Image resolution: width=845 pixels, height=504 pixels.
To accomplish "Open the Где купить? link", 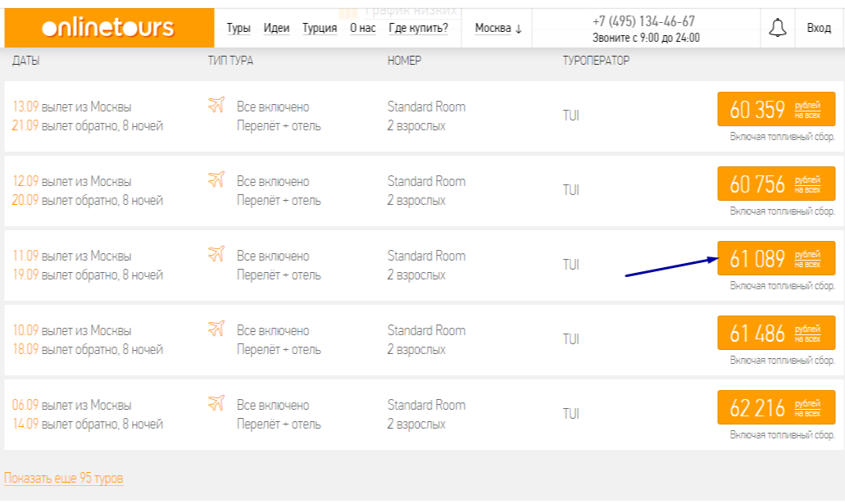I will [418, 29].
